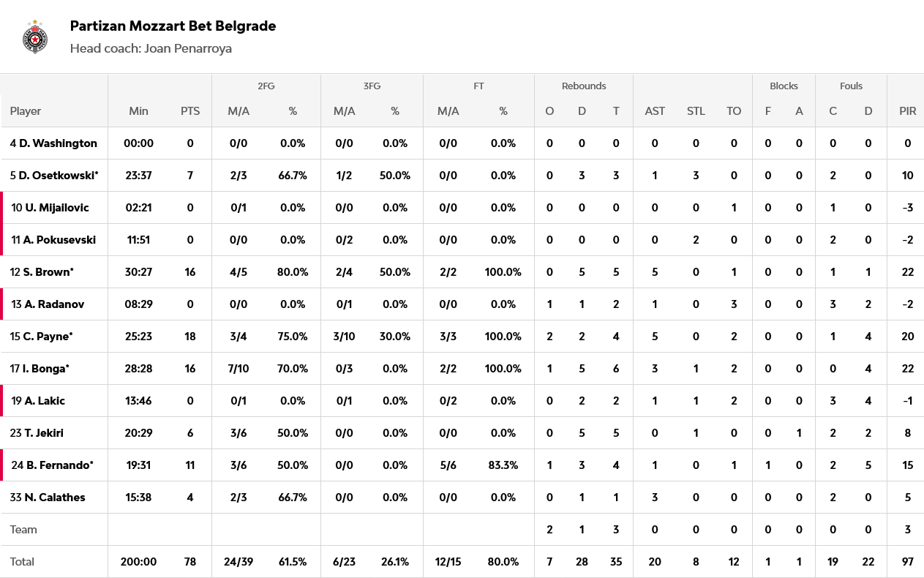
Task: Click the Rebounds group header
Action: click(584, 86)
